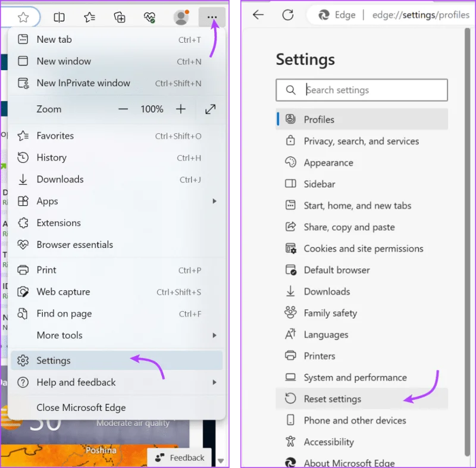Click the profile avatar icon
Viewport: 476px width, 468px height.
pos(181,17)
